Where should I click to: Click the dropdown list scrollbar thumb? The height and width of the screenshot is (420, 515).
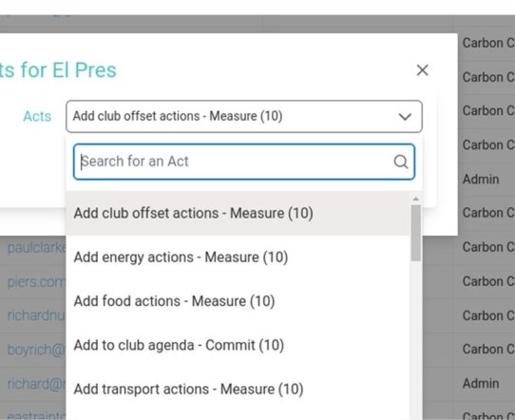(x=416, y=233)
